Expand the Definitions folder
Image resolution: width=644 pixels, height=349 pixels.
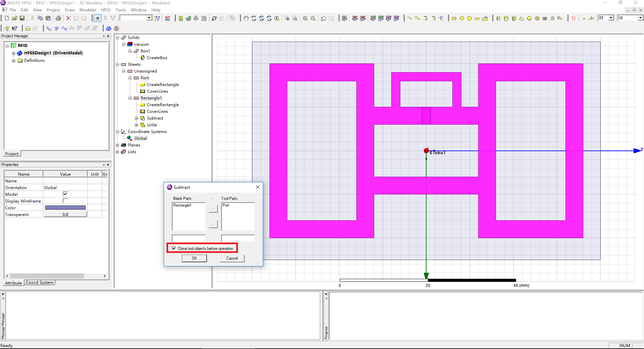tap(13, 61)
